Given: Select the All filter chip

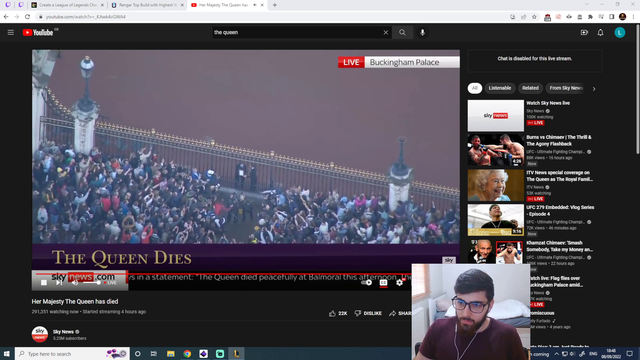Looking at the screenshot, I should point(475,88).
